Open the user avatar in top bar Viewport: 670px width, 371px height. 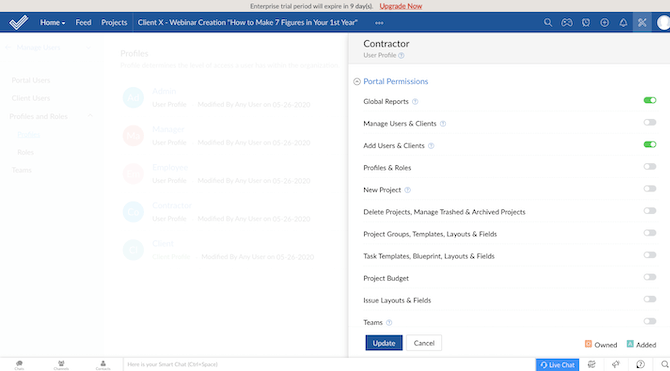pos(664,23)
